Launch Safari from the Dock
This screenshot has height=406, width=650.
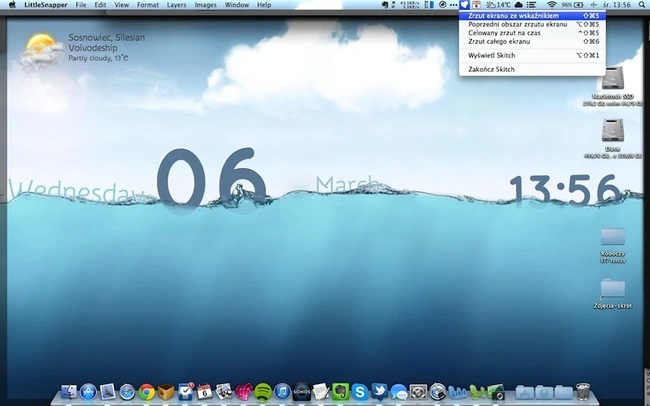(x=127, y=392)
